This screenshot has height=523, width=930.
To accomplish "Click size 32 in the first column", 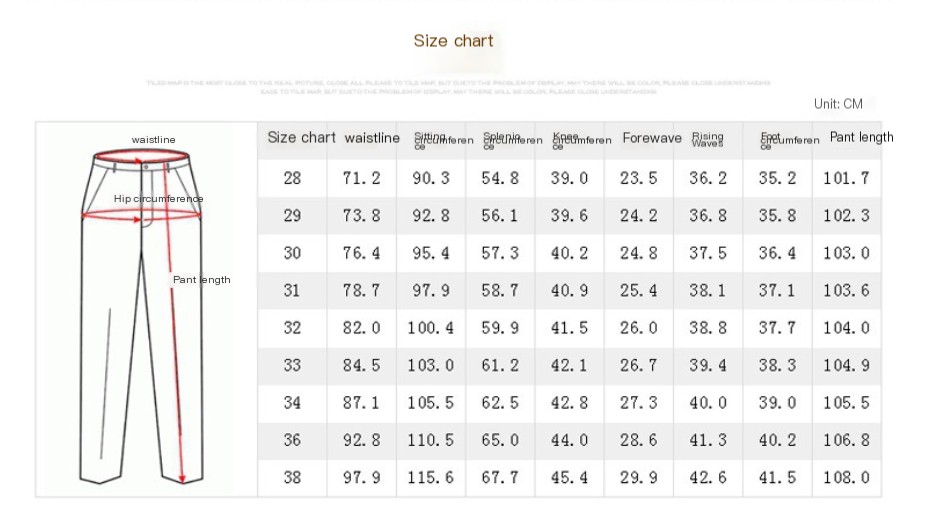I will tap(291, 328).
